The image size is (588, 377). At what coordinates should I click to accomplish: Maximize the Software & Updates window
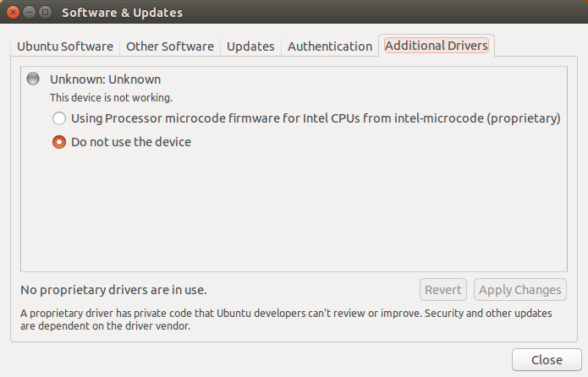46,13
